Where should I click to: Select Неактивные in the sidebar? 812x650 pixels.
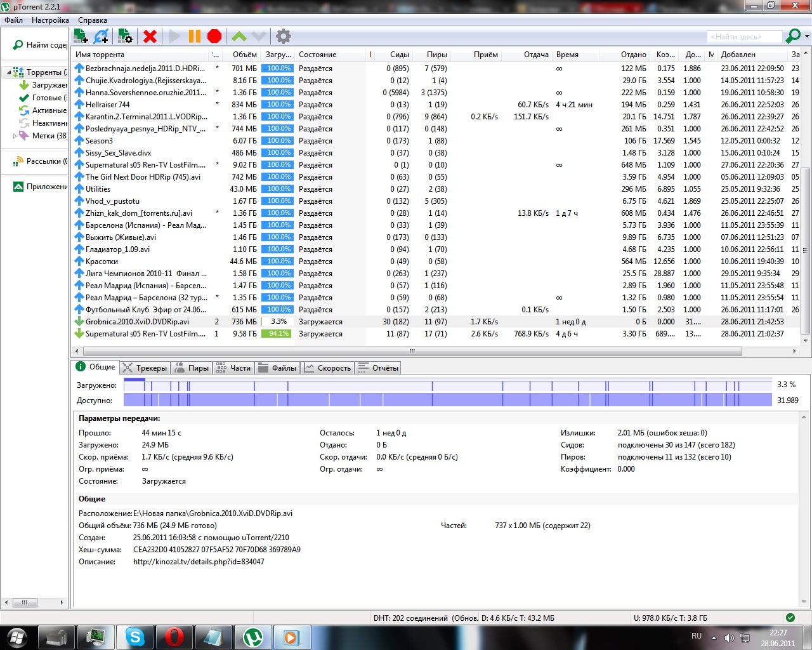(43, 123)
